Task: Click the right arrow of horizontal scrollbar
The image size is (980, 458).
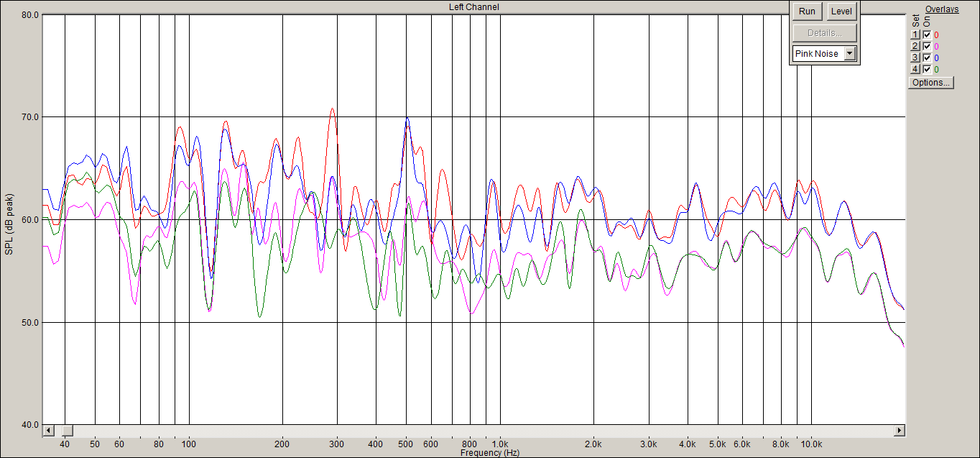Action: 899,431
